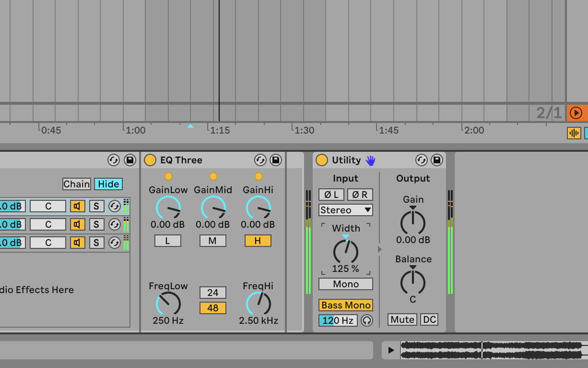Solo the second chain with its S button
This screenshot has width=588, height=368.
tap(96, 224)
